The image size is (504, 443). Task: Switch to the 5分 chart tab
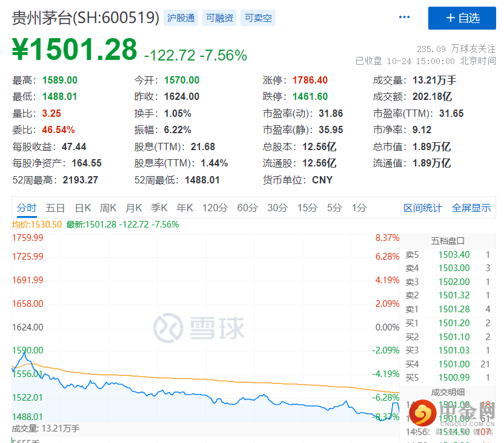pos(334,208)
